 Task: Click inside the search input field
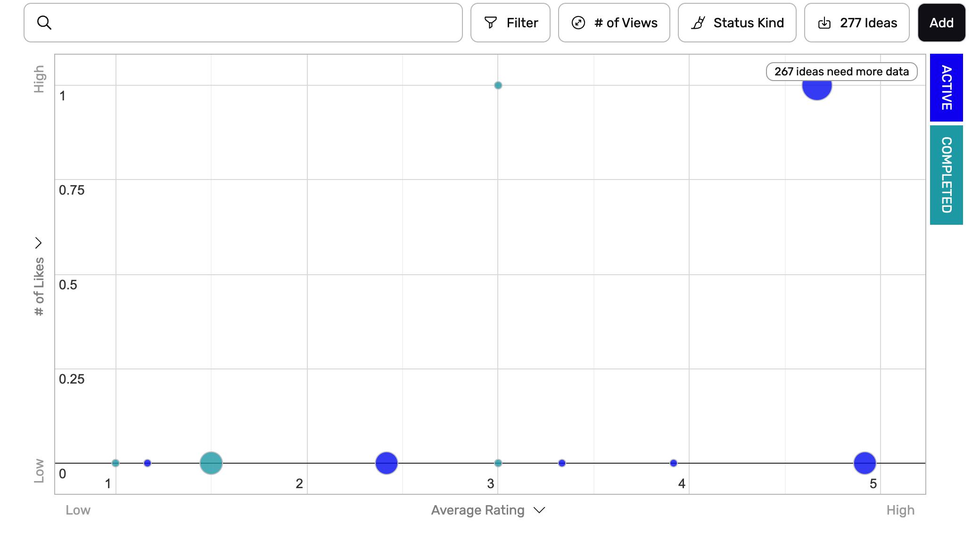pos(255,23)
